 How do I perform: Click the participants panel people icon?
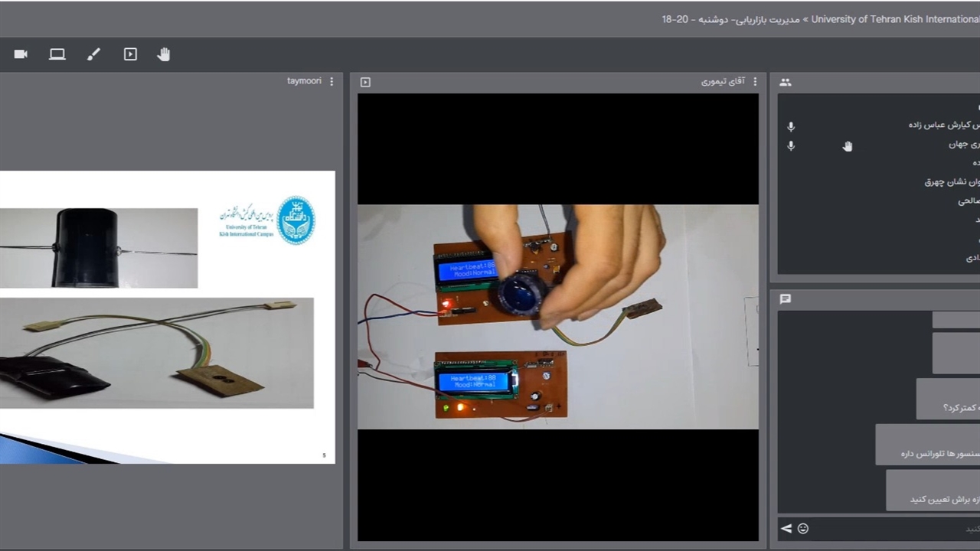click(786, 82)
